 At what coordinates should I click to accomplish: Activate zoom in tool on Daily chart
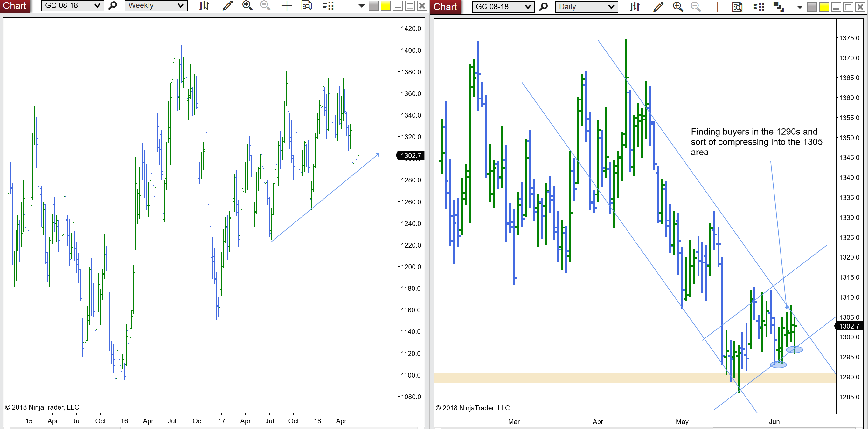point(678,7)
